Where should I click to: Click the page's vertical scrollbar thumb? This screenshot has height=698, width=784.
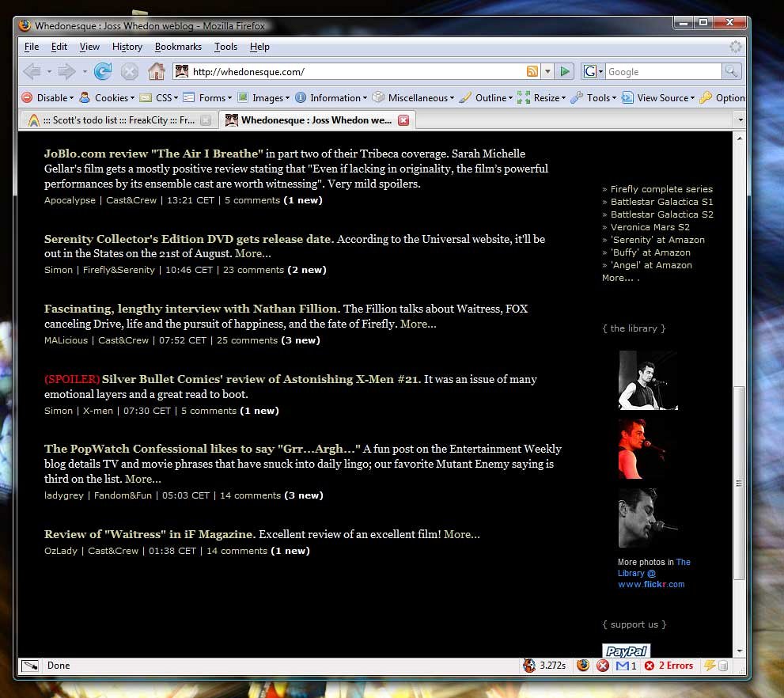click(x=739, y=483)
